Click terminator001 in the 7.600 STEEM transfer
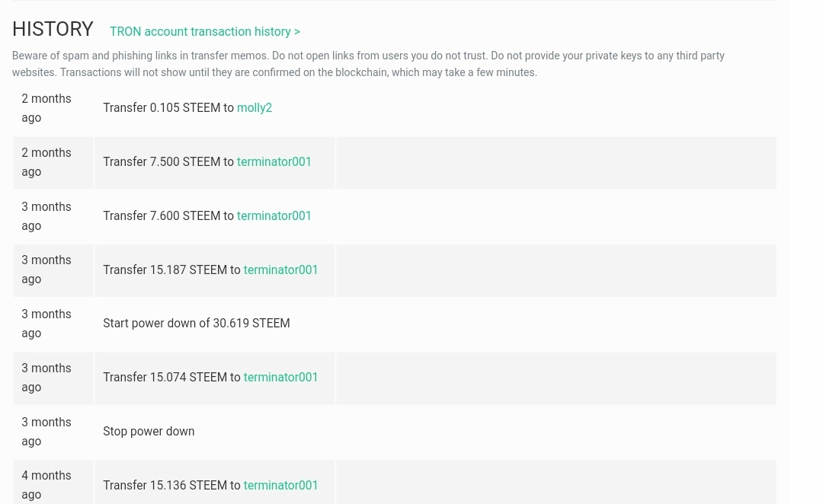This screenshot has width=823, height=504. [274, 216]
